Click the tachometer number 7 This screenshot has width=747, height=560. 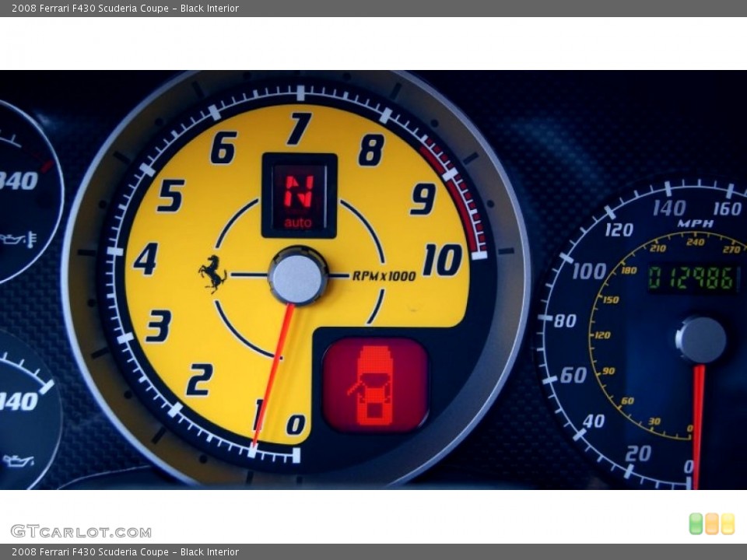tap(299, 128)
